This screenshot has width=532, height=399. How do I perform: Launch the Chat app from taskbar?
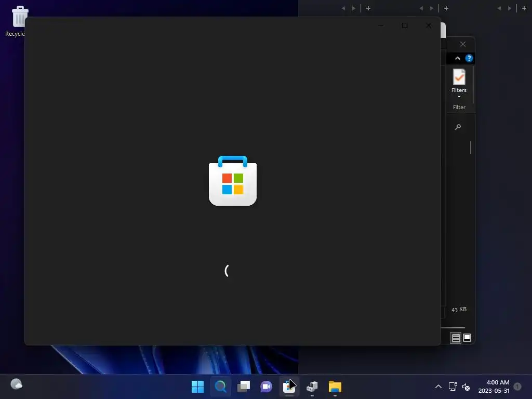[x=267, y=387]
